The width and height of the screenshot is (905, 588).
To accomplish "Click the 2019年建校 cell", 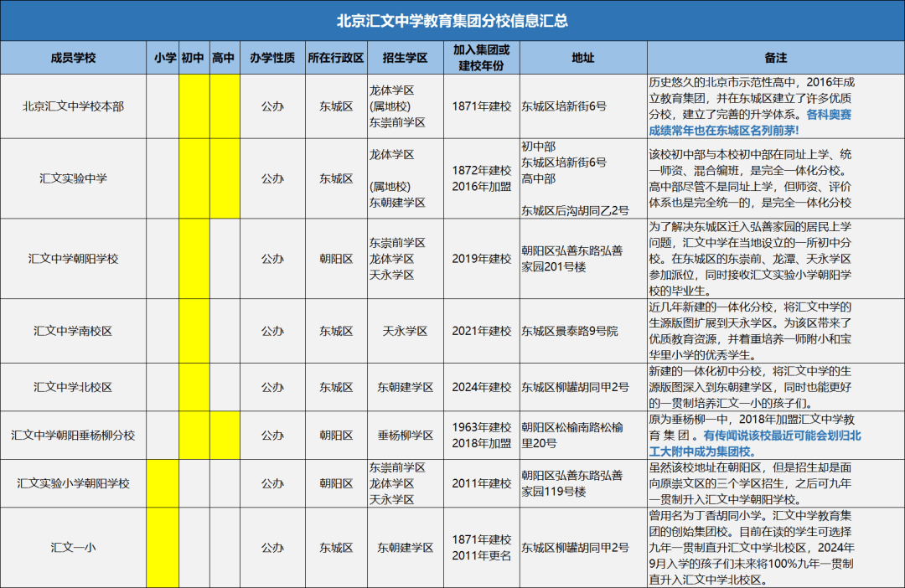I will [x=481, y=259].
